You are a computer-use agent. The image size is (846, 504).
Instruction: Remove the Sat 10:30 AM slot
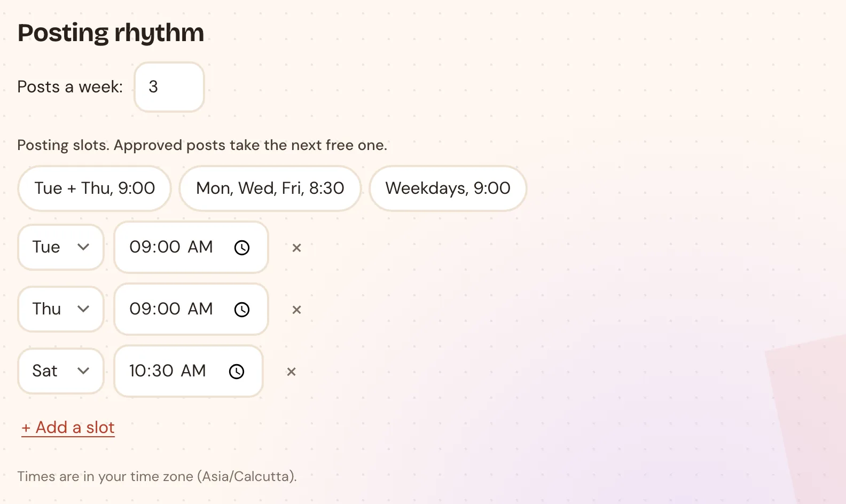point(292,372)
